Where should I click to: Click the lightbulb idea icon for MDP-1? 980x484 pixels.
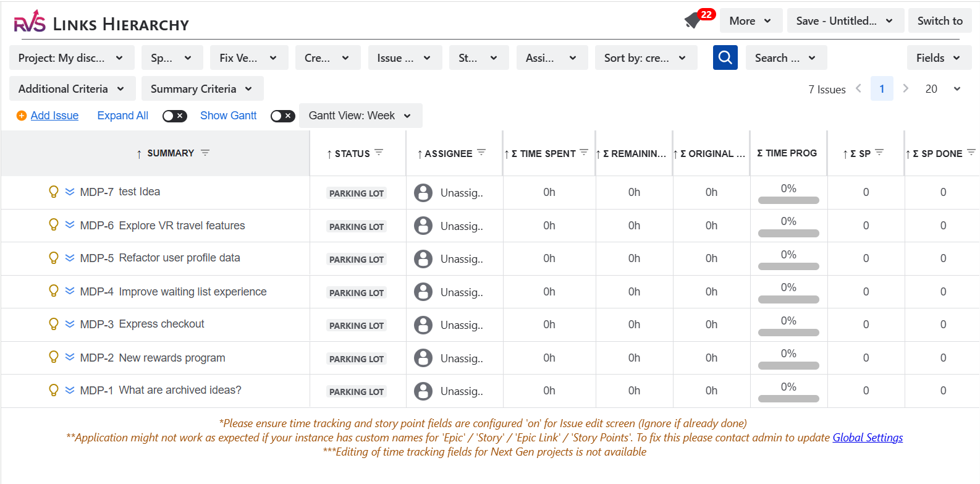[x=54, y=390]
